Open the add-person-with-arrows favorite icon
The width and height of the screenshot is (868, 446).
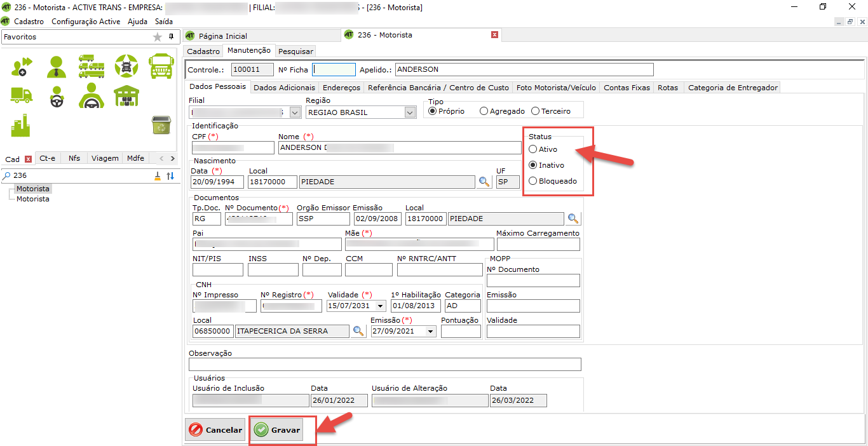click(x=21, y=67)
